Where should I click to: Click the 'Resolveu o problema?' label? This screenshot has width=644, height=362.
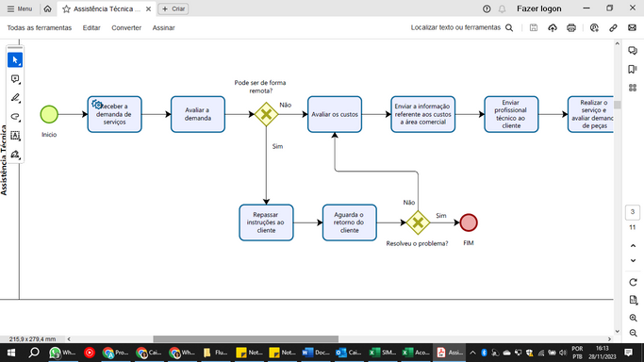[x=417, y=243]
